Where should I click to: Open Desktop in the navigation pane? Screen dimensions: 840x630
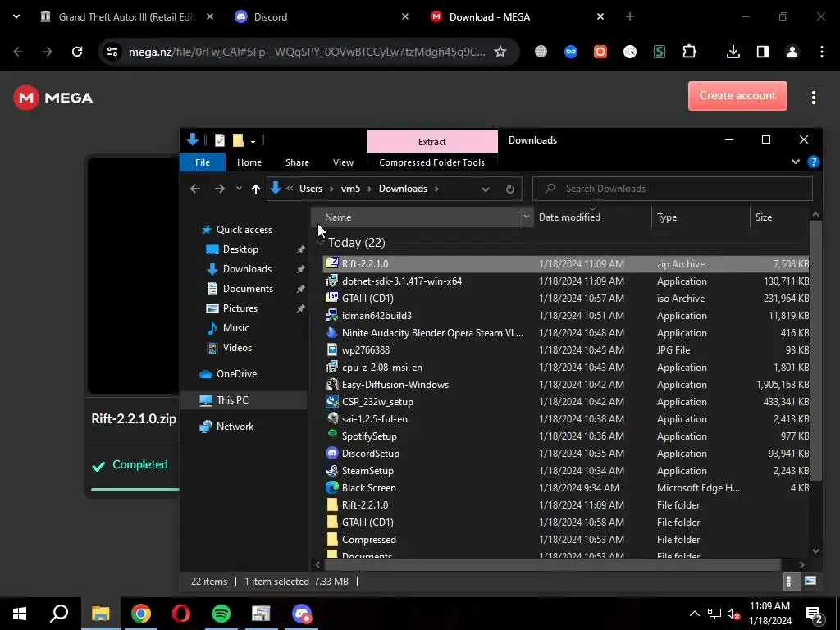click(240, 249)
